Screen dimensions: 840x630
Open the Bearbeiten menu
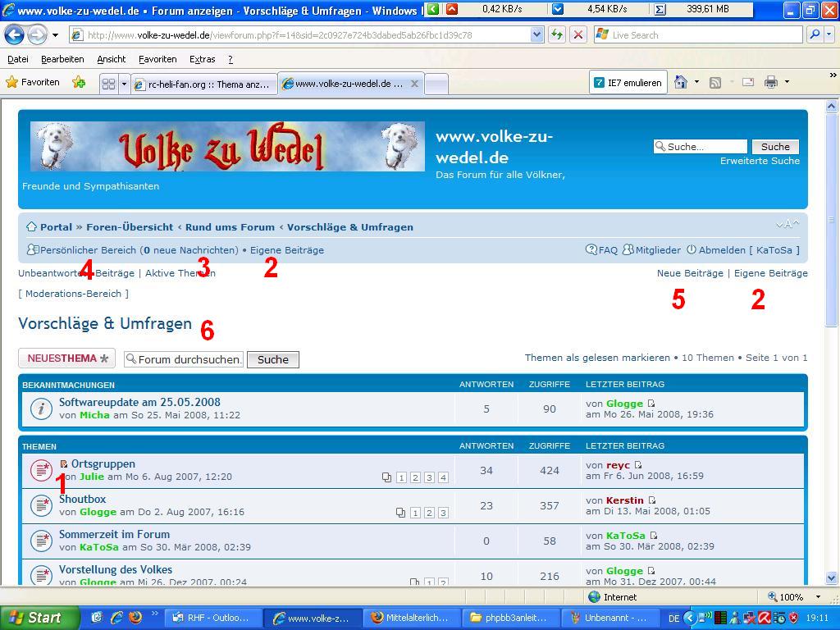62,59
